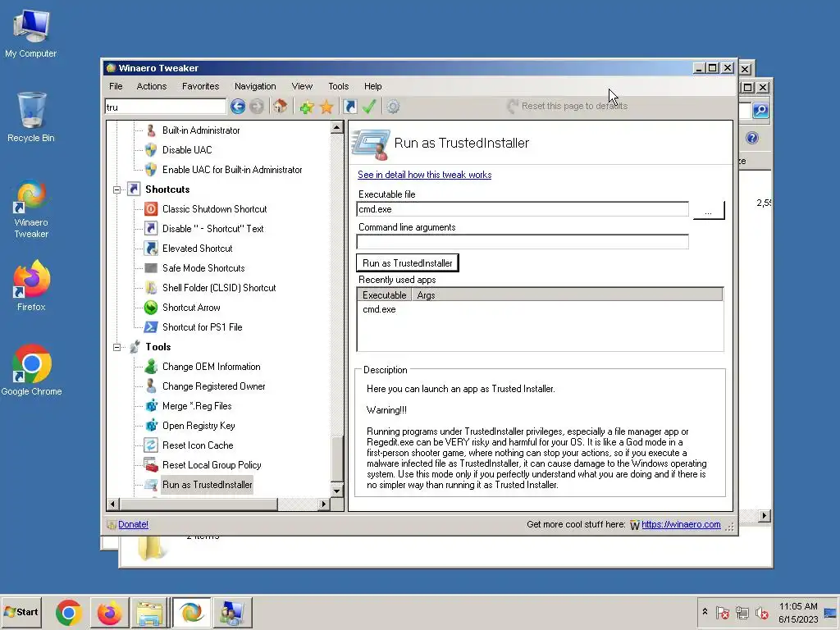Click search icon in background window
840x630 pixels.
tap(760, 111)
